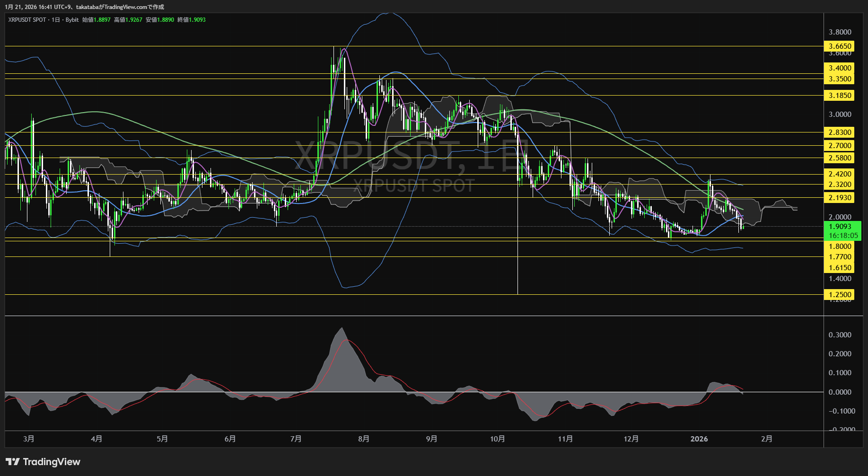Click the 3.1850 horizontal line price label
The height and width of the screenshot is (476, 868).
click(840, 96)
